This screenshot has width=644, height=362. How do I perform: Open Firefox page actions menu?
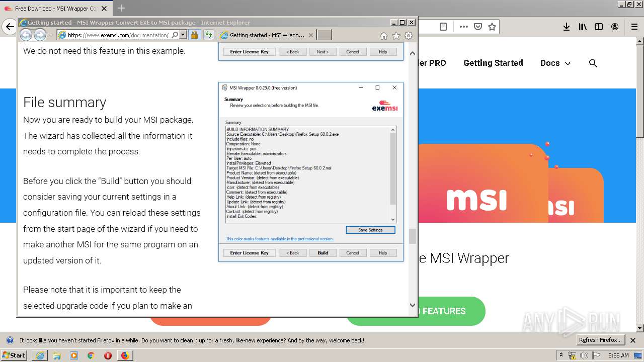(464, 27)
